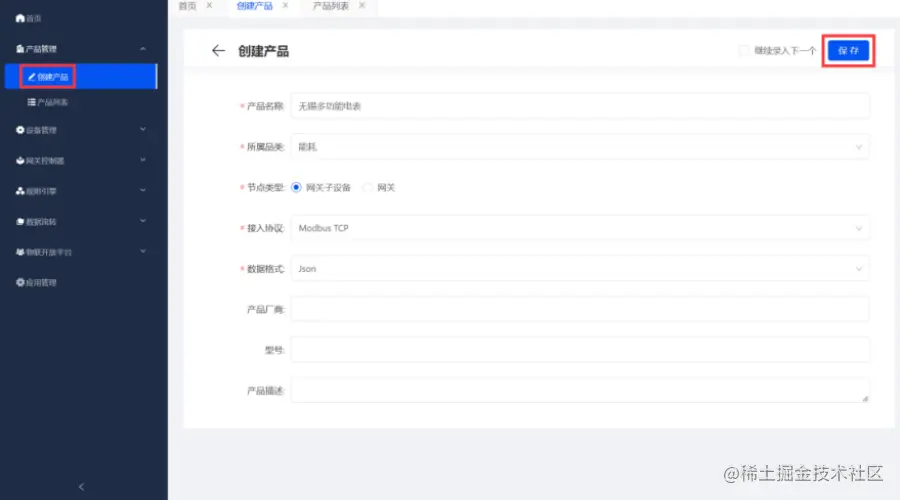Close the 首页 tab
The height and width of the screenshot is (500, 900).
[x=210, y=5]
